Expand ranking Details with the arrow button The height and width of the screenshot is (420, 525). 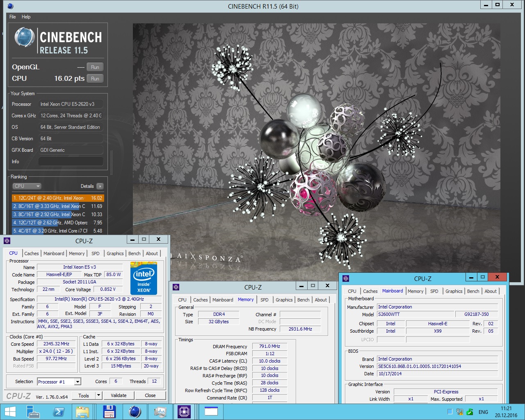(100, 186)
